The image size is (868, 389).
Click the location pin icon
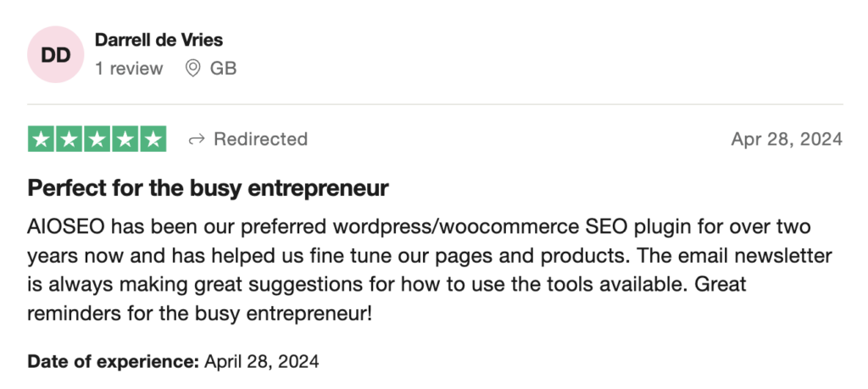coord(193,69)
